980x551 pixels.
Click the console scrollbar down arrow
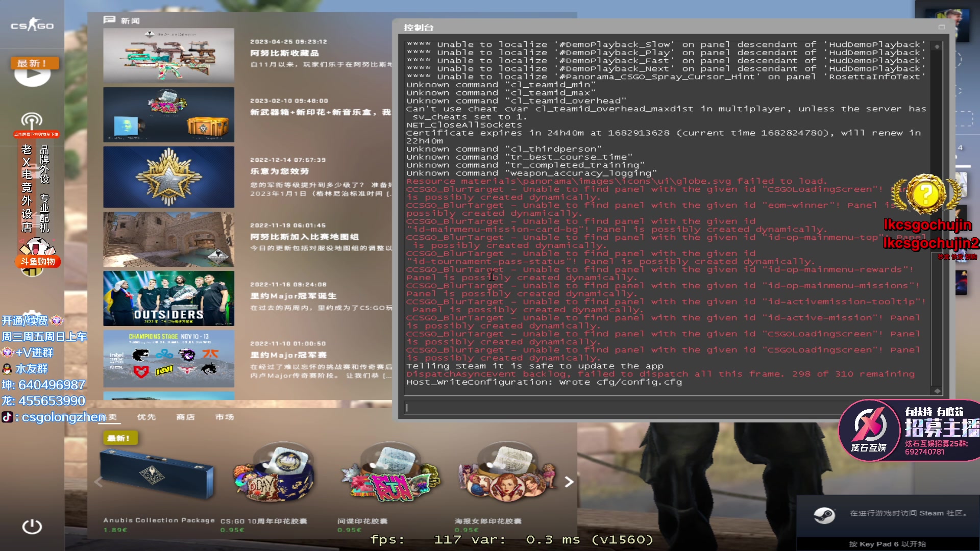coord(937,391)
